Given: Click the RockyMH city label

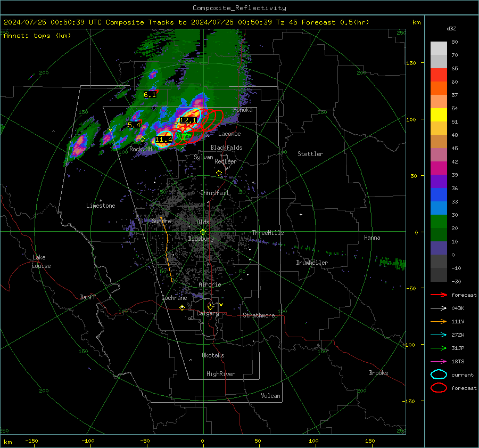Looking at the screenshot, I should click(x=141, y=149).
